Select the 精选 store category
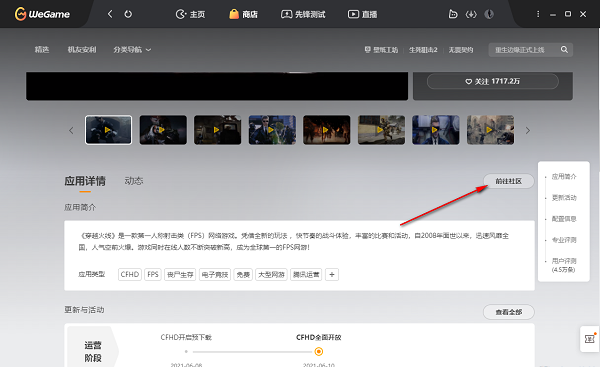This screenshot has height=367, width=600. pyautogui.click(x=42, y=49)
